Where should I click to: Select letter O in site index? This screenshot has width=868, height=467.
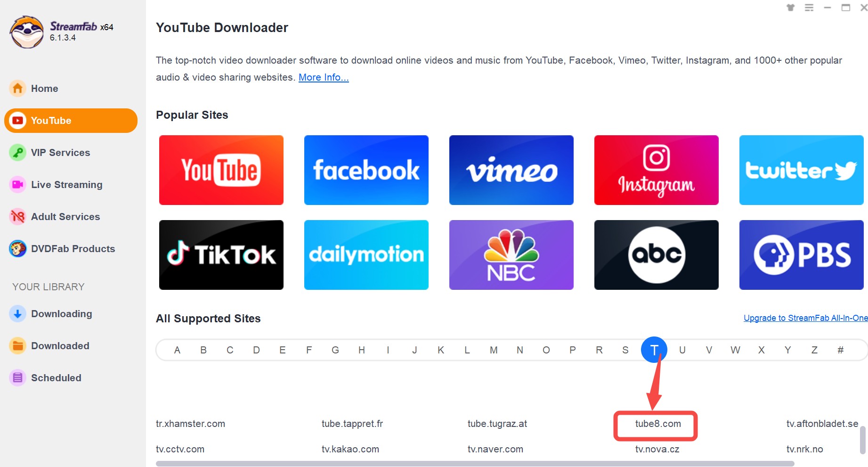pos(546,350)
